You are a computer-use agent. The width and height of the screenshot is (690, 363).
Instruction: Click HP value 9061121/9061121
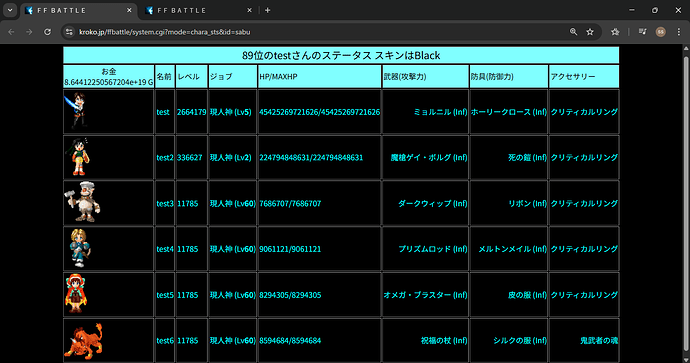coord(290,249)
